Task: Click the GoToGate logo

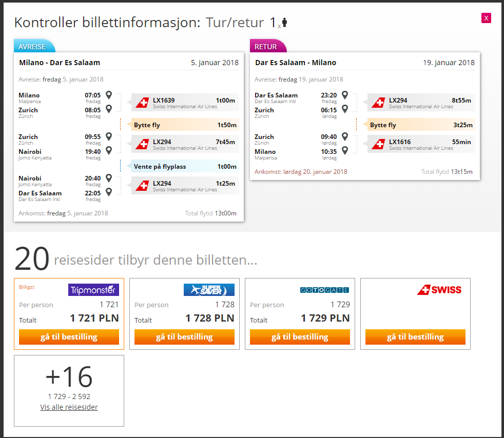Action: (324, 290)
